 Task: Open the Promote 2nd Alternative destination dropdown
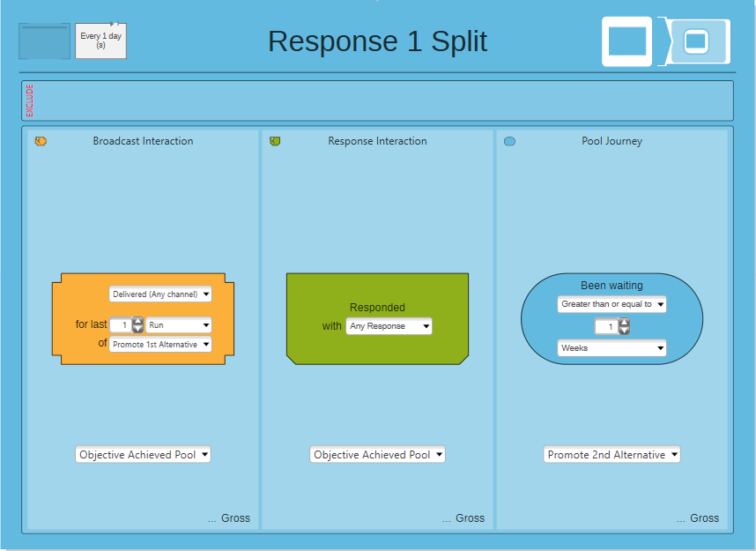(x=611, y=454)
